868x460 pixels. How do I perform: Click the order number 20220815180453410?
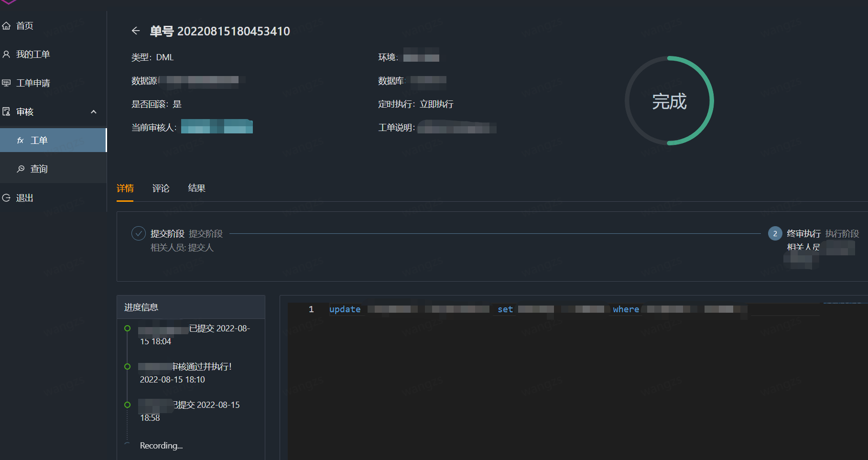coord(234,31)
